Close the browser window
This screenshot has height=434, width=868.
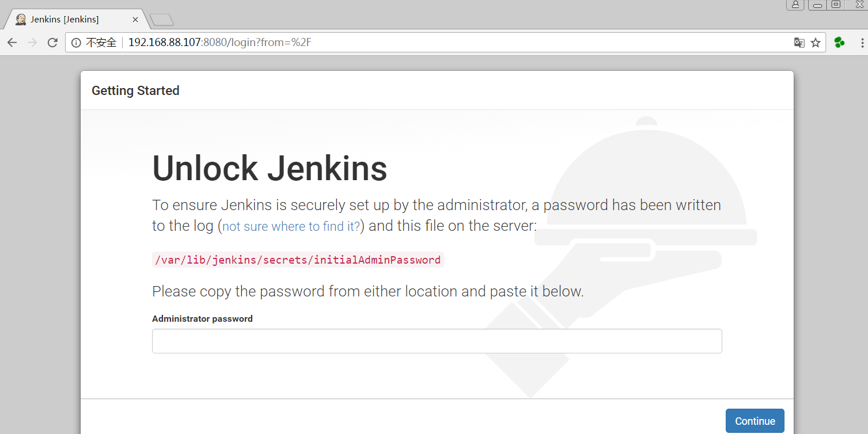click(859, 5)
